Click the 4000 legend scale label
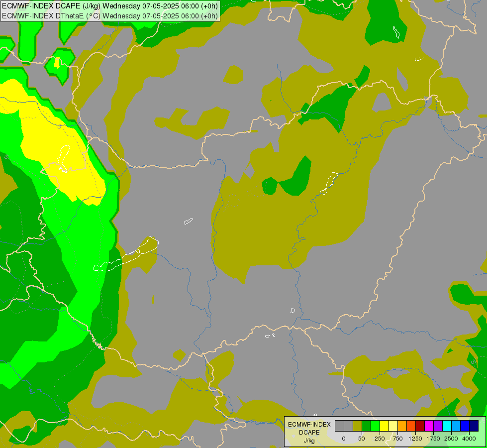 pyautogui.click(x=469, y=439)
